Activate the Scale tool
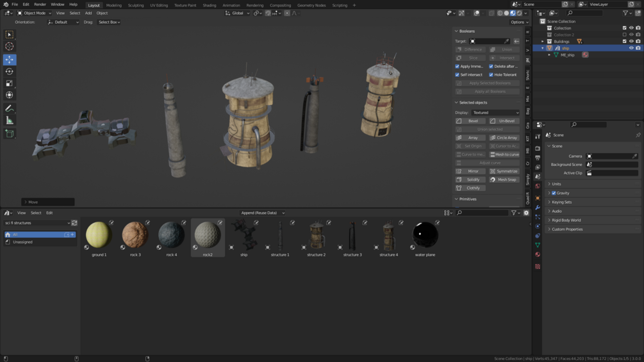The height and width of the screenshot is (362, 644). (x=10, y=83)
